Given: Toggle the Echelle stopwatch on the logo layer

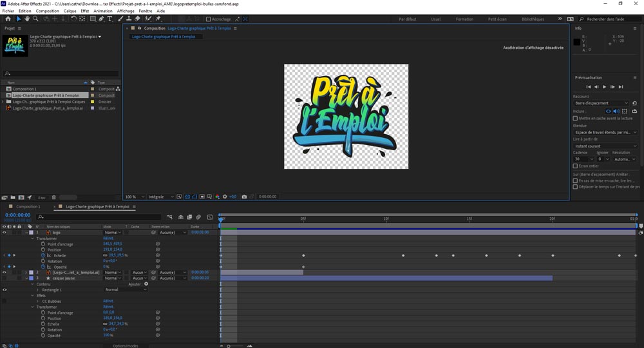Looking at the screenshot, I should pyautogui.click(x=43, y=256).
